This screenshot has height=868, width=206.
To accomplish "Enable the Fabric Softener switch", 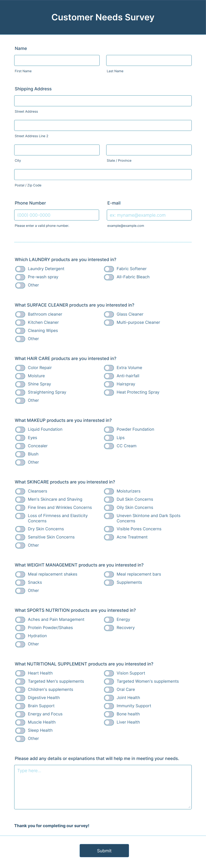I will [x=109, y=269].
